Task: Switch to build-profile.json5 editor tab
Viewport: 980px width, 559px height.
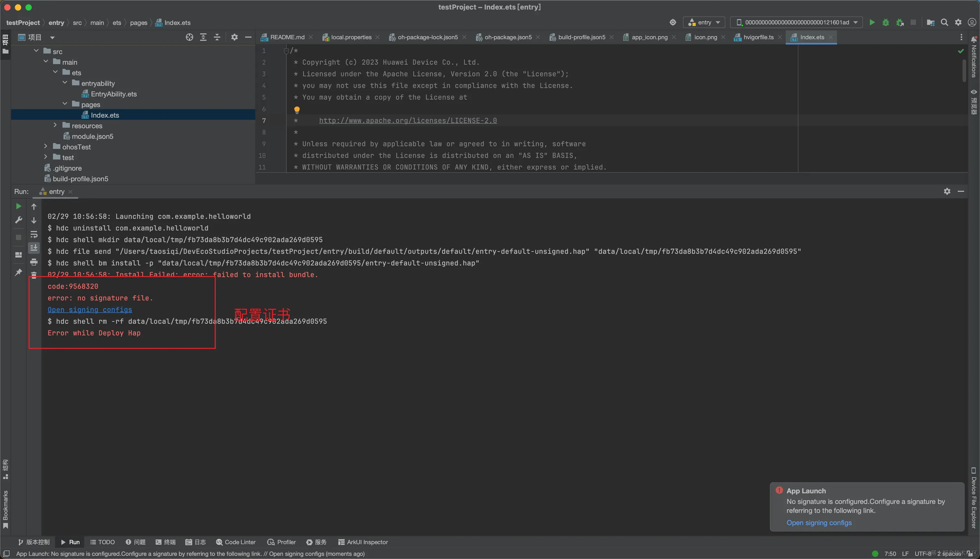Action: (581, 37)
